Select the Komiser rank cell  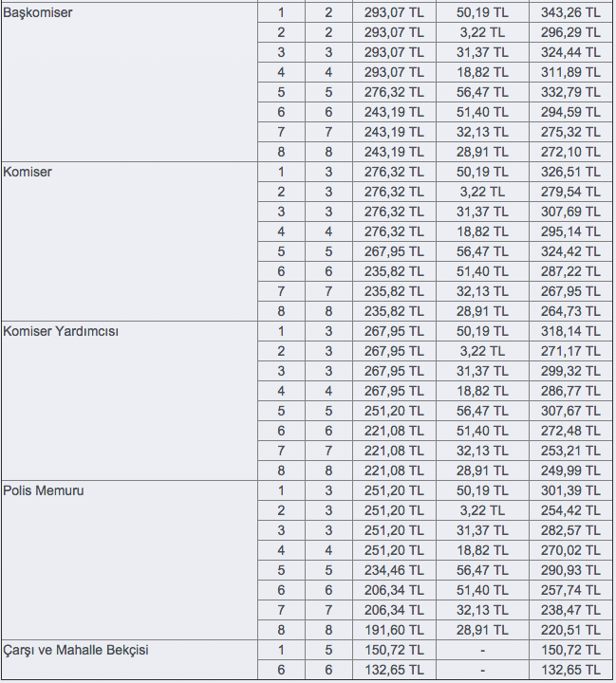pyautogui.click(x=28, y=172)
